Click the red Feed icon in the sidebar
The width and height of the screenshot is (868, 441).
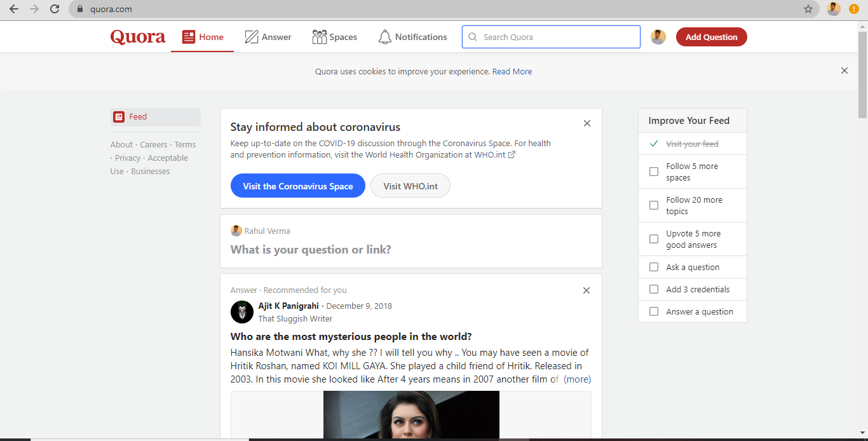click(x=119, y=117)
